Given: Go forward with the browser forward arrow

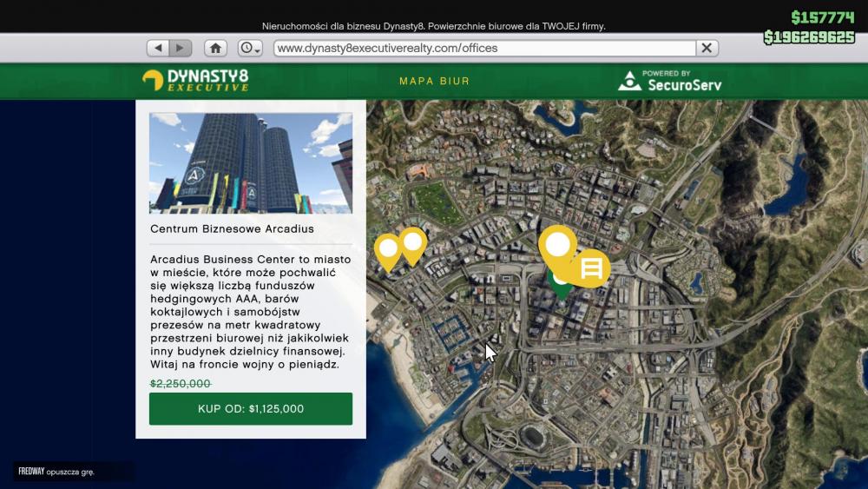Looking at the screenshot, I should click(181, 48).
